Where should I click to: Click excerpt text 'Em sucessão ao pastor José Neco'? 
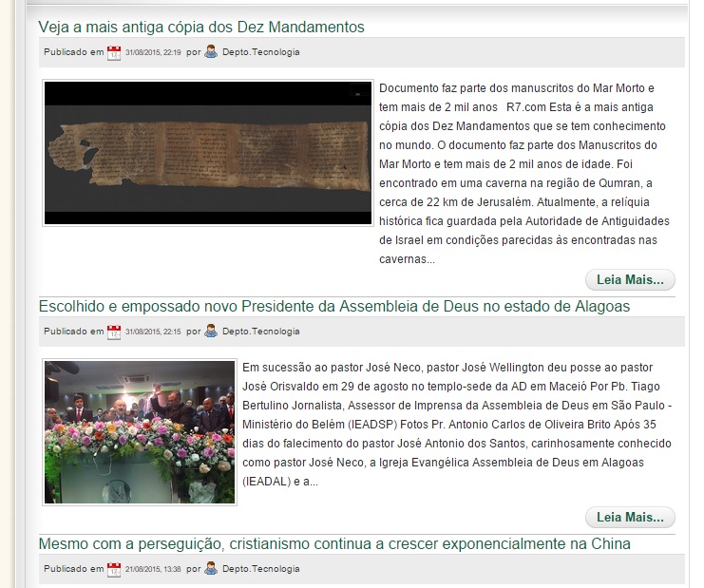(332, 368)
